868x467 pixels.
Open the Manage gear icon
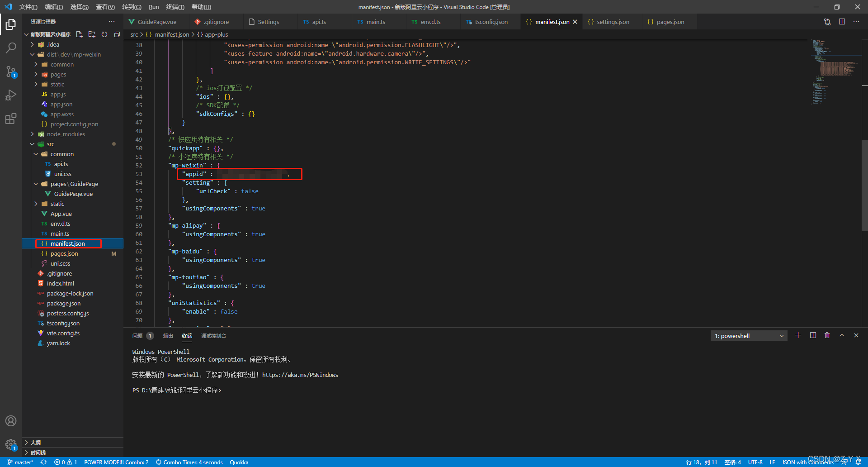(x=11, y=444)
